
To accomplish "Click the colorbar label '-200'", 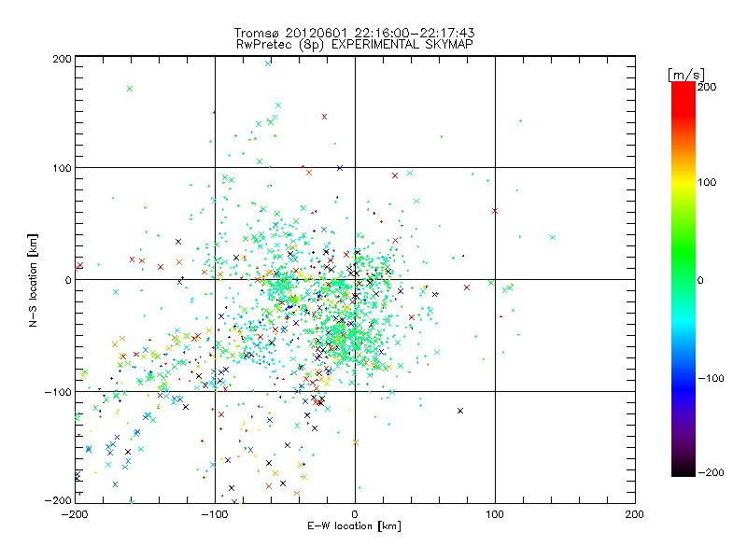I will click(711, 473).
